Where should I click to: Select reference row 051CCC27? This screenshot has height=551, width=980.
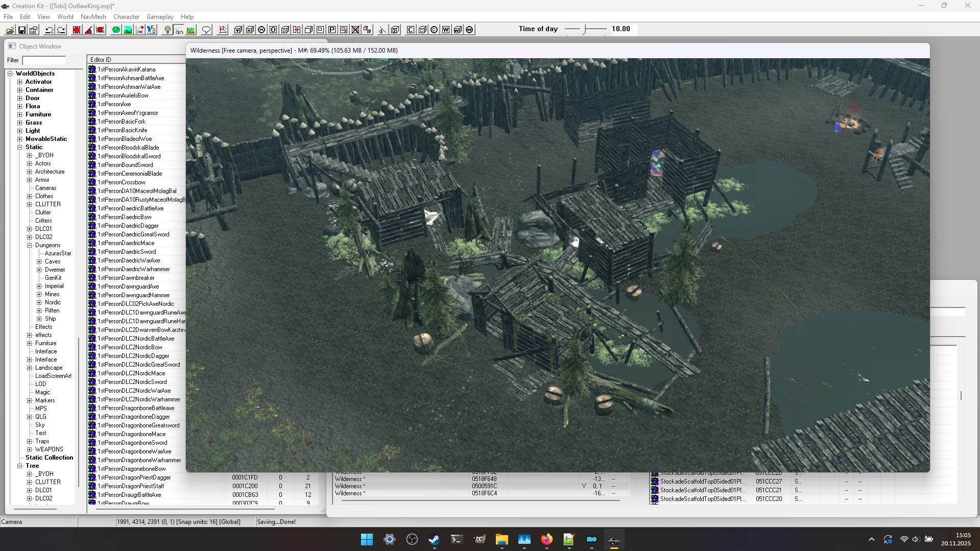coord(803,482)
